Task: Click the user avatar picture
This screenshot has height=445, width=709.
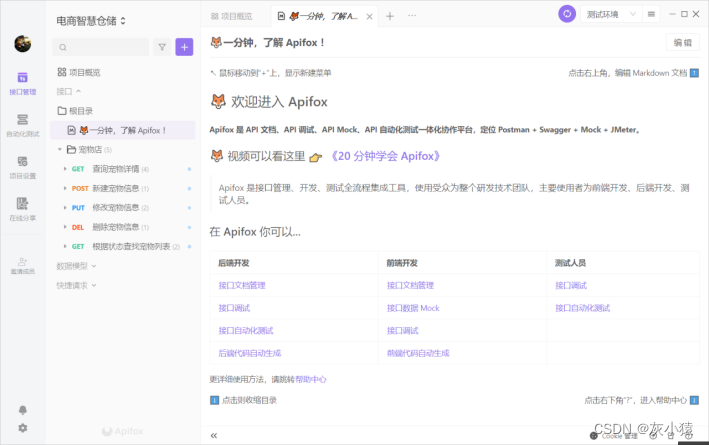Action: (x=23, y=43)
